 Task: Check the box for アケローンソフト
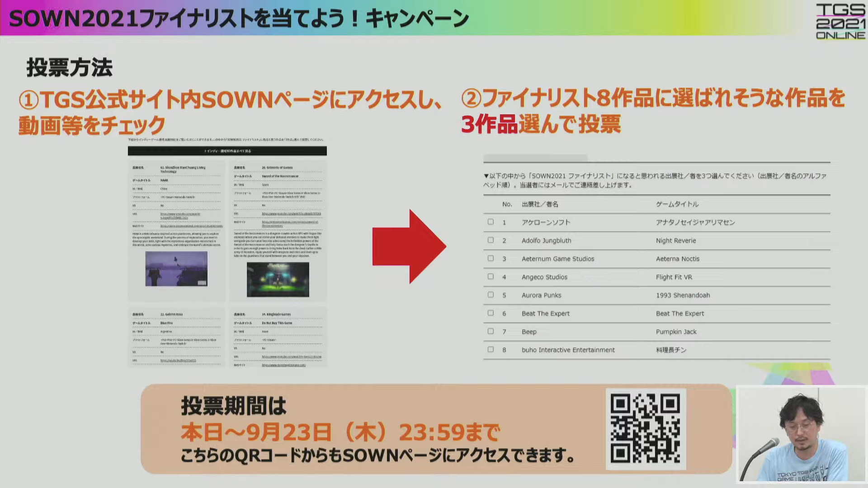(491, 222)
